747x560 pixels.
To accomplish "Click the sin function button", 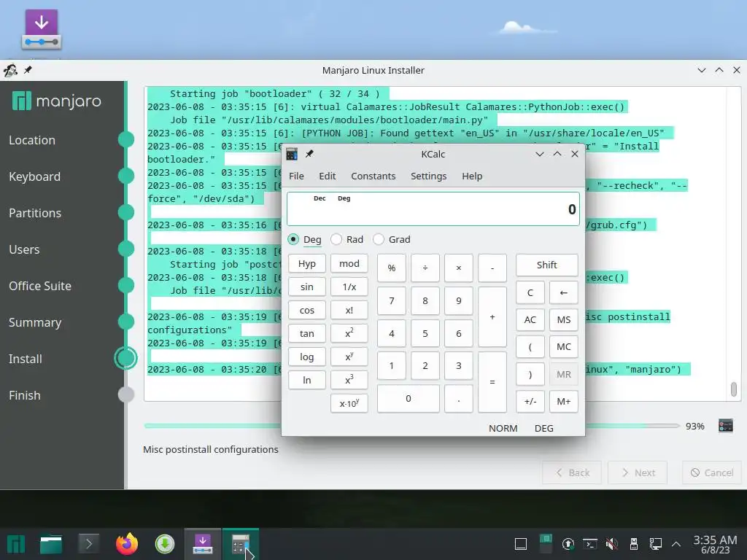I will coord(307,287).
